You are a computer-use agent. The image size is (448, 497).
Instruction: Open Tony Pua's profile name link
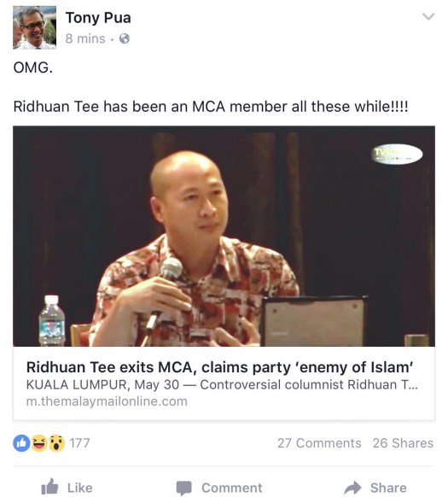pyautogui.click(x=98, y=18)
